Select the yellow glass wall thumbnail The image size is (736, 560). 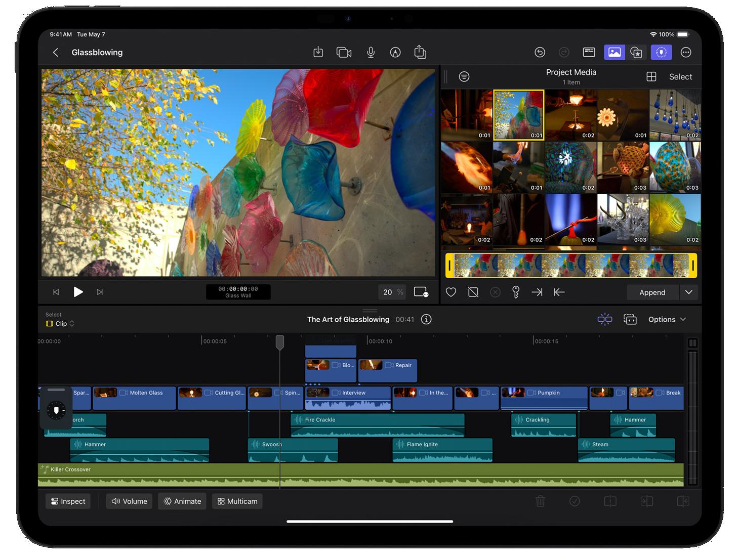[x=518, y=115]
